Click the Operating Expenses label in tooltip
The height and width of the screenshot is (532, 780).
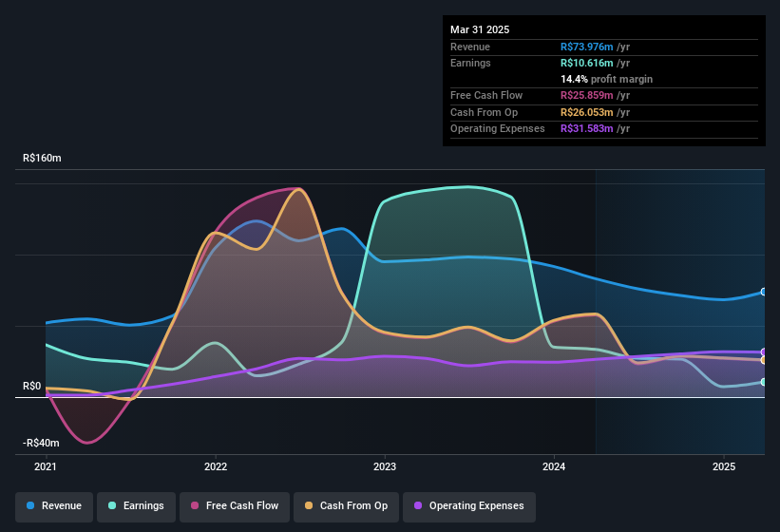coord(498,129)
